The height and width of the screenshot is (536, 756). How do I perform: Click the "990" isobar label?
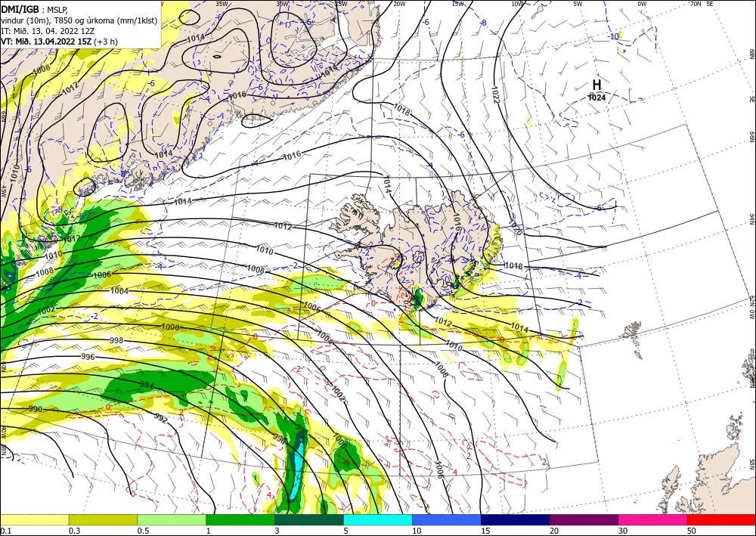36,409
